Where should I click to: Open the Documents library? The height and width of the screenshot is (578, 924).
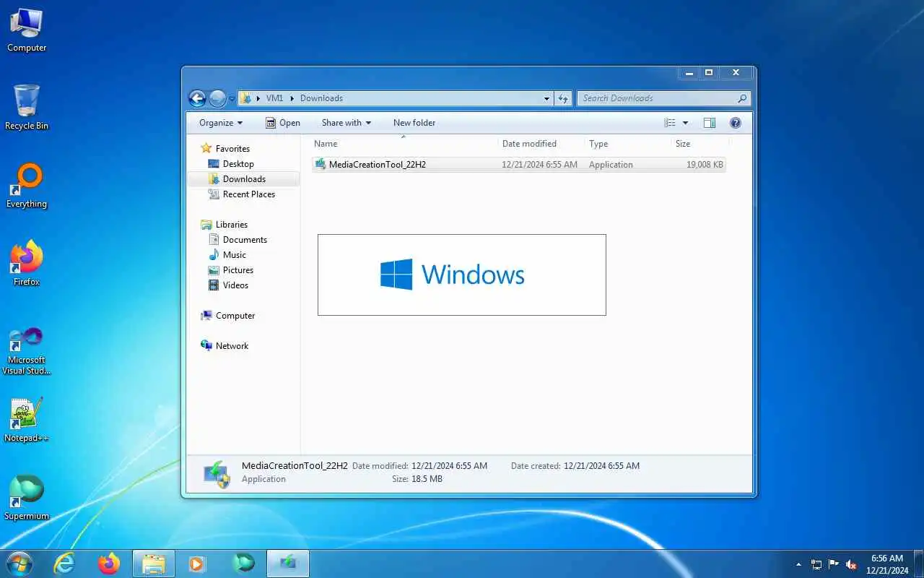tap(245, 240)
